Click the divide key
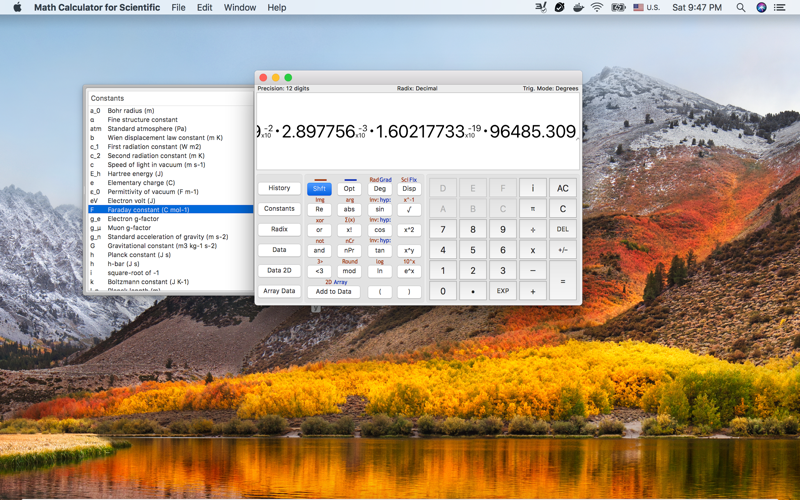Image resolution: width=800 pixels, height=500 pixels. [x=533, y=229]
